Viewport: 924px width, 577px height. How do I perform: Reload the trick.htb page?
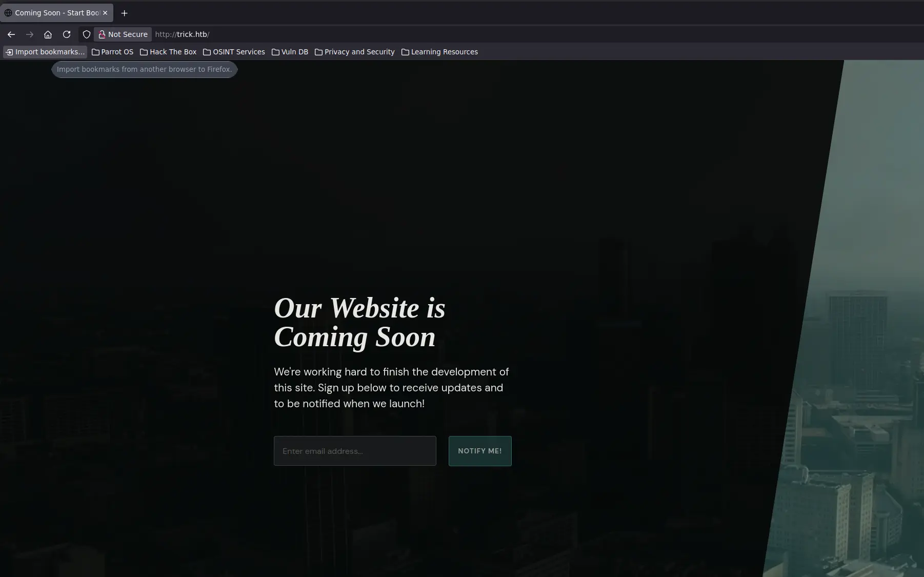coord(67,34)
